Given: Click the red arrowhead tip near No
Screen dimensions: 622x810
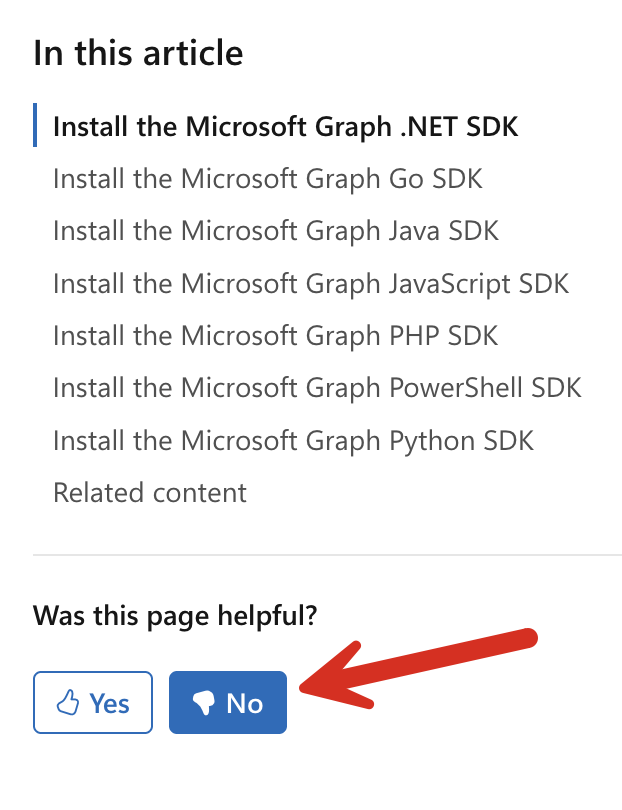Looking at the screenshot, I should pyautogui.click(x=307, y=689).
